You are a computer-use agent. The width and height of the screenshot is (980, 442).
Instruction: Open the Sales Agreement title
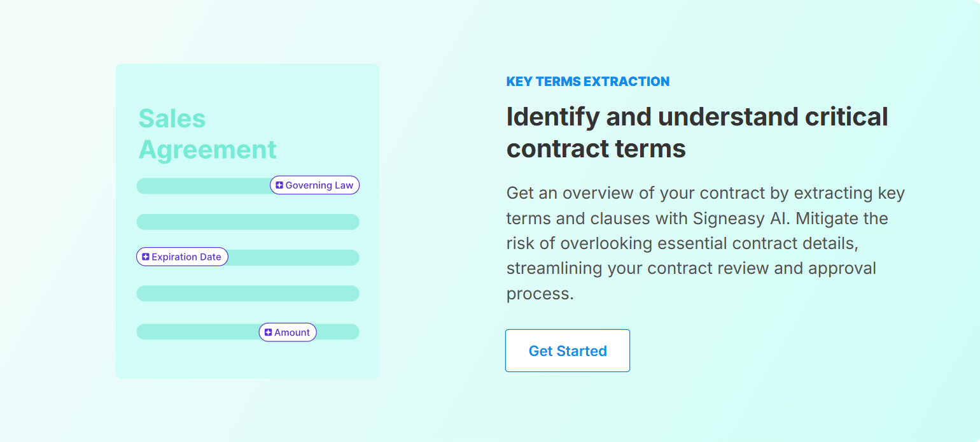[x=207, y=134]
